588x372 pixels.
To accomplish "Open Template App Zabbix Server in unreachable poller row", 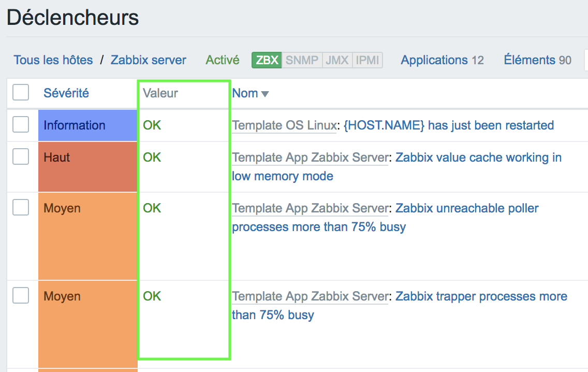I will click(310, 208).
